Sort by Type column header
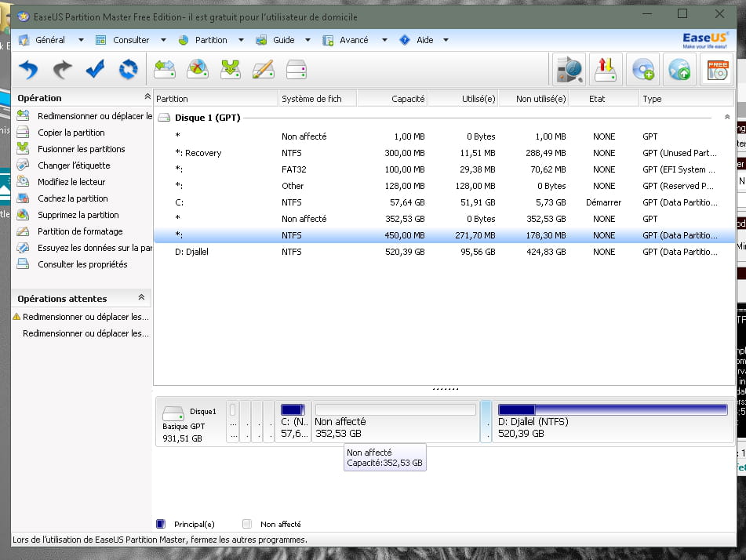This screenshot has width=746, height=560. click(x=686, y=99)
